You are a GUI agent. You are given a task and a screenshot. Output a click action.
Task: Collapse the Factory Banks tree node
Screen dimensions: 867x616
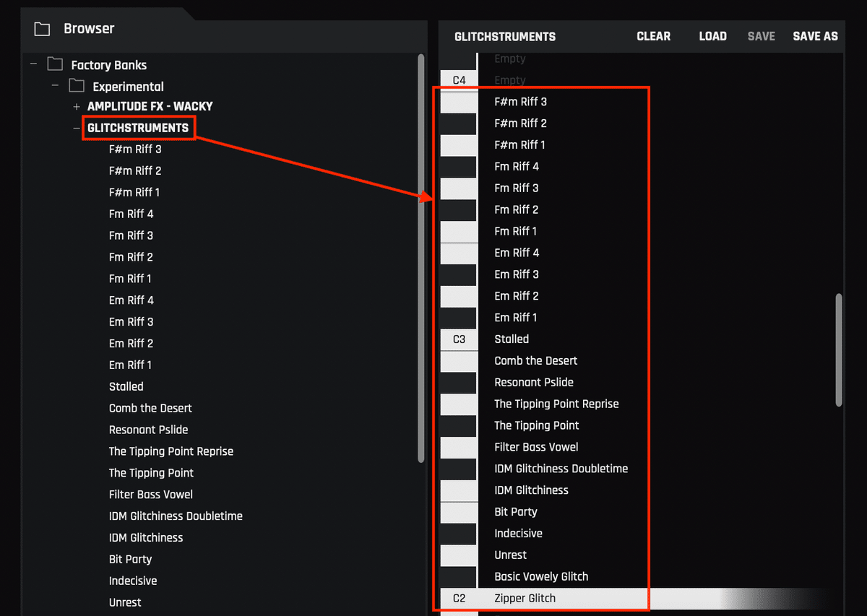point(33,65)
